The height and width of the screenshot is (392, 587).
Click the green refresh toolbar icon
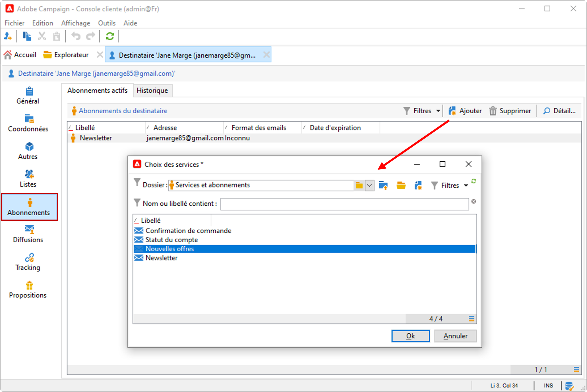[110, 36]
